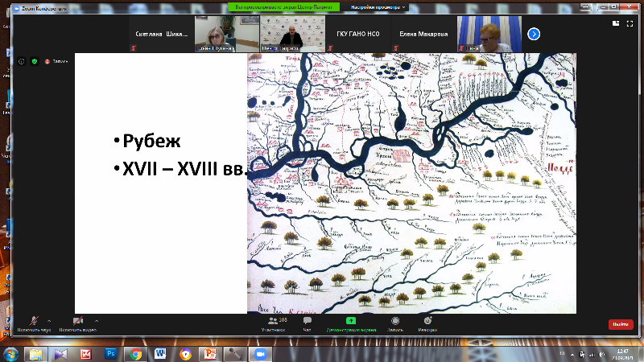Viewport: 644px width, 362px height.
Task: Open audio options arrow next to microphone
Action: pos(49,321)
